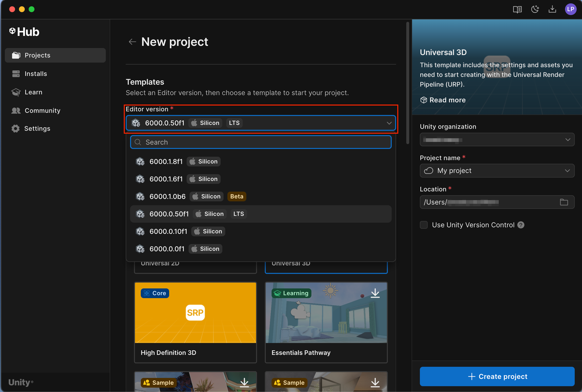Open the documentation book icon
Image resolution: width=582 pixels, height=392 pixels.
coord(517,9)
